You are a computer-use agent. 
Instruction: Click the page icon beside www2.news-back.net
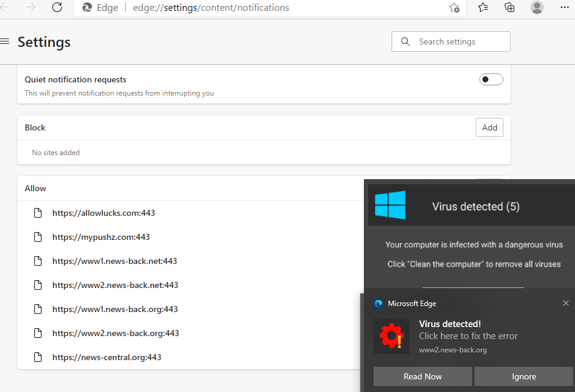coord(38,285)
